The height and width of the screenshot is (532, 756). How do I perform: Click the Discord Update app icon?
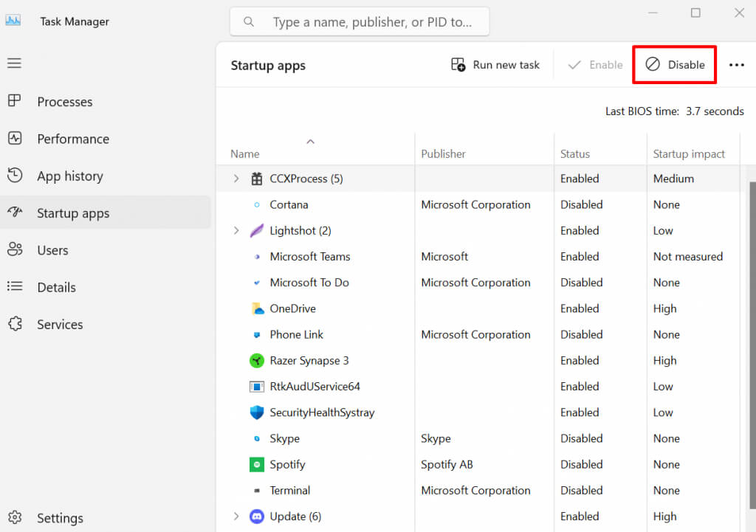click(256, 517)
